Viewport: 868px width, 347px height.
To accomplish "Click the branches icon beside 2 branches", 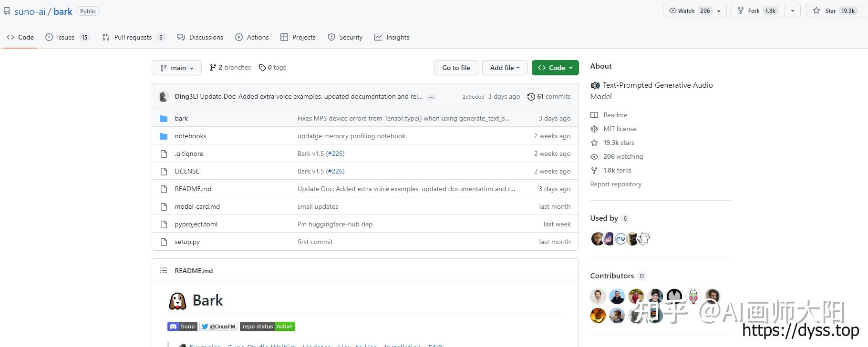I will [x=213, y=68].
